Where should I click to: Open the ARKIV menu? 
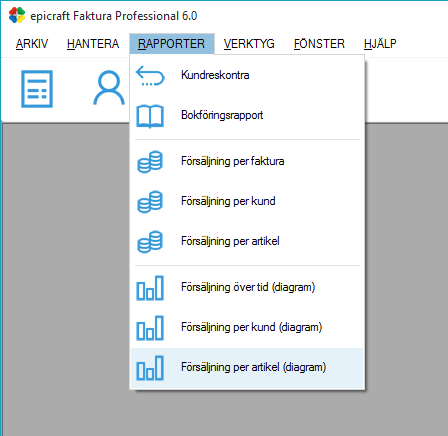click(x=32, y=44)
